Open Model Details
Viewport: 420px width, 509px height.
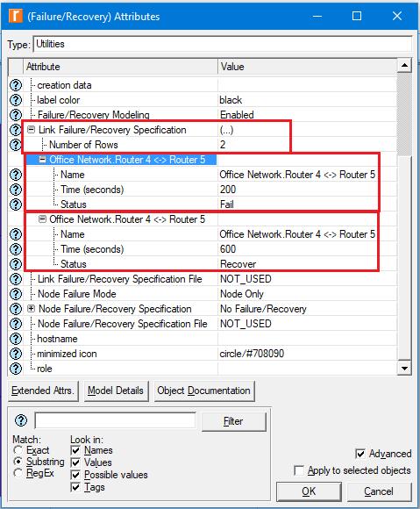click(116, 391)
